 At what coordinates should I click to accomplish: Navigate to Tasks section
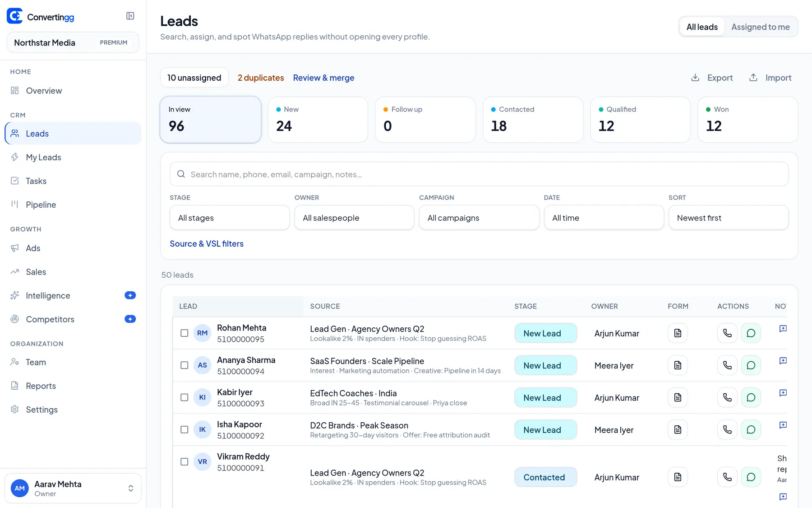pos(73,181)
